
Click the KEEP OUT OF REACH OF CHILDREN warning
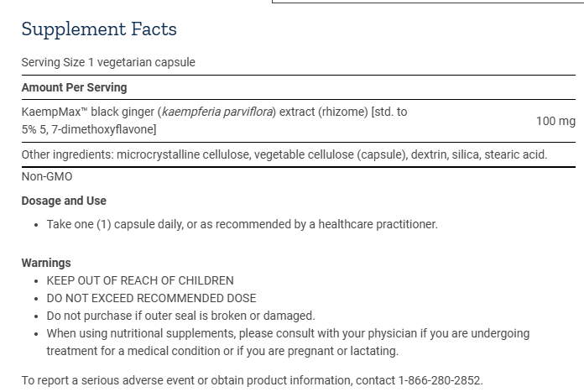pos(140,280)
